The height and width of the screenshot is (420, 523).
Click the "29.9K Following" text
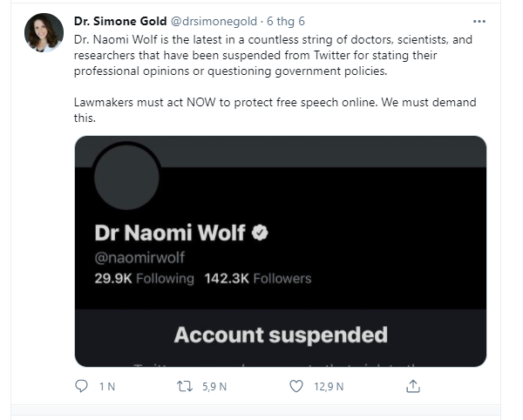pos(144,279)
